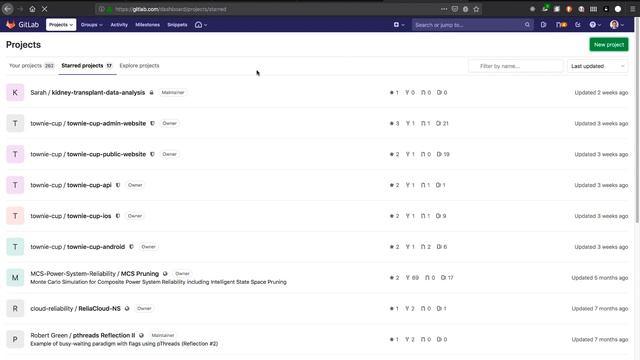Image resolution: width=640 pixels, height=360 pixels.
Task: Click the issues count on townie-cup-public-website row
Action: tap(443, 154)
